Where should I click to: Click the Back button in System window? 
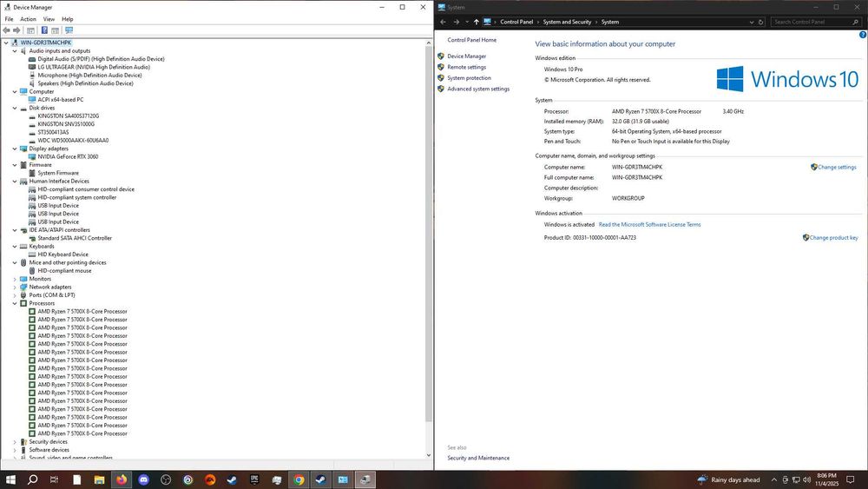(x=443, y=23)
